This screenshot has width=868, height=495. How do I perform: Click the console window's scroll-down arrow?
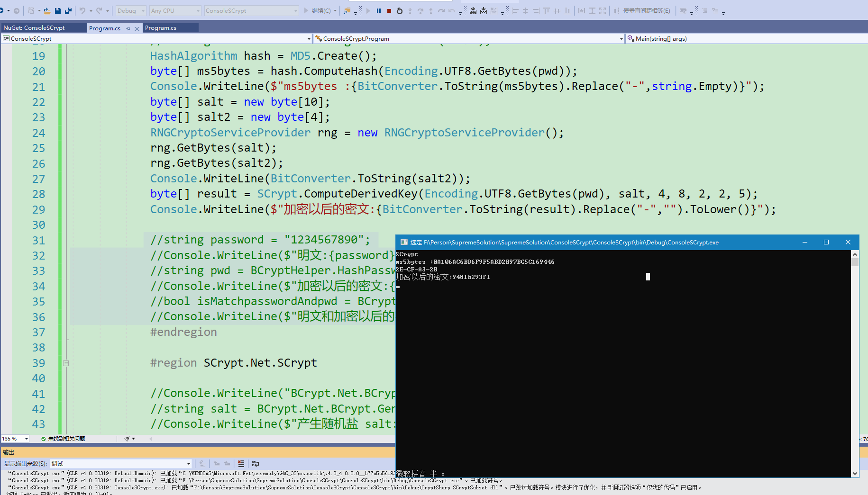click(x=855, y=473)
